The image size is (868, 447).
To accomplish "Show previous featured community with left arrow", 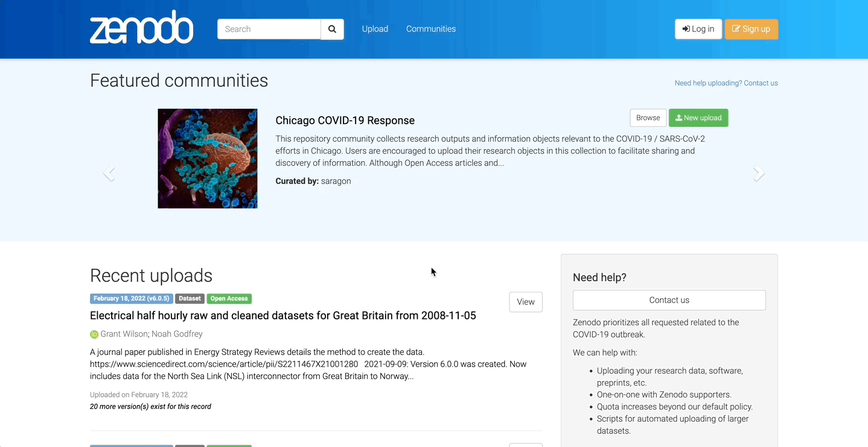I will pos(109,174).
